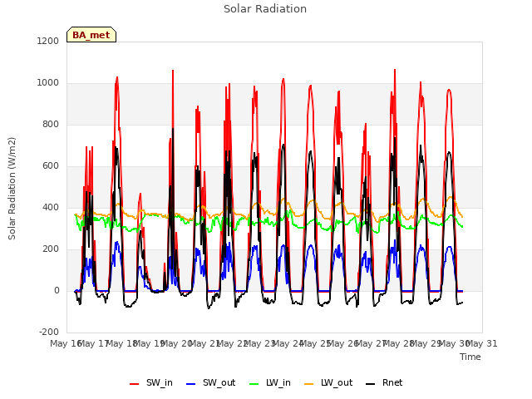The width and height of the screenshot is (532, 399).
Task: Click the May 31 x-axis tick label
Action: coord(482,343)
